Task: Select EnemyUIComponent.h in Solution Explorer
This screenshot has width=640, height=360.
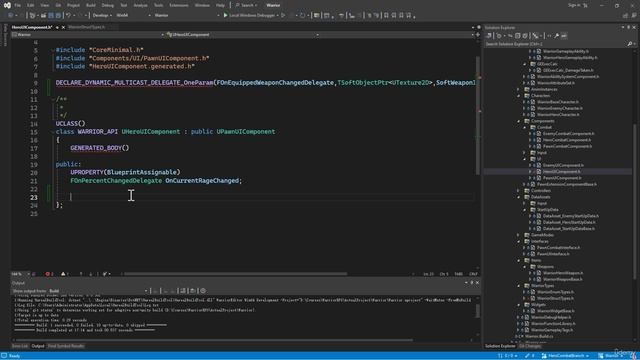Action: (x=563, y=165)
